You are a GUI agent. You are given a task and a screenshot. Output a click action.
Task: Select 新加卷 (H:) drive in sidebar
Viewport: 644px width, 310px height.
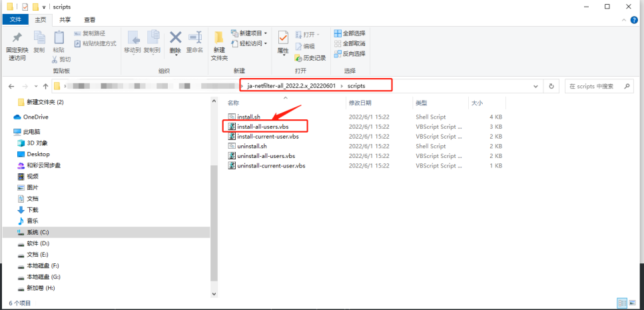41,288
